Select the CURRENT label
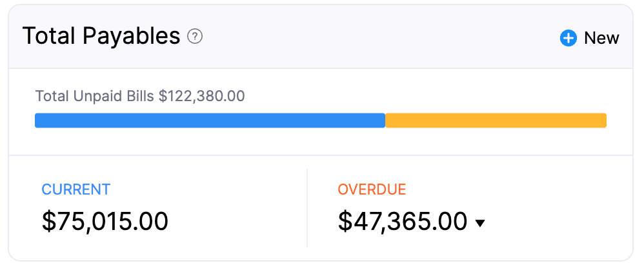The width and height of the screenshot is (644, 268). point(76,189)
